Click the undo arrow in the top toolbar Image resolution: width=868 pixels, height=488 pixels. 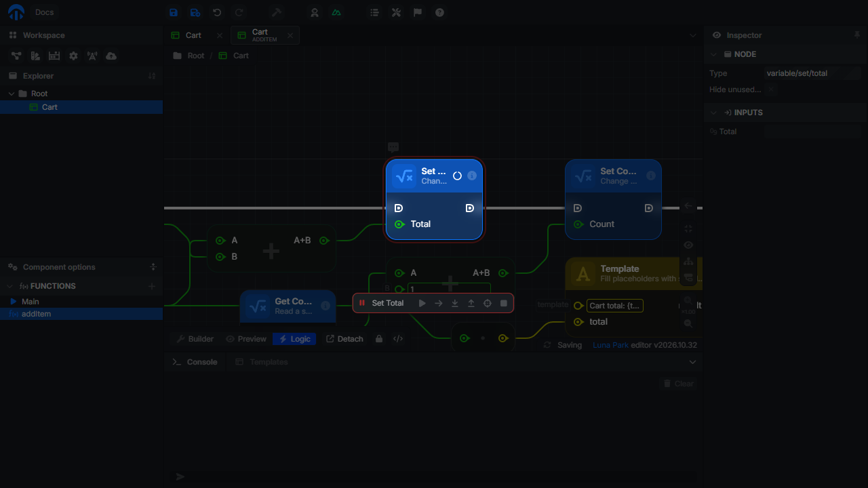[217, 12]
